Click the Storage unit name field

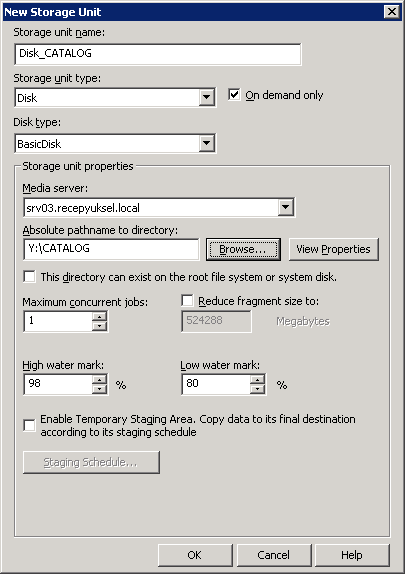(158, 54)
